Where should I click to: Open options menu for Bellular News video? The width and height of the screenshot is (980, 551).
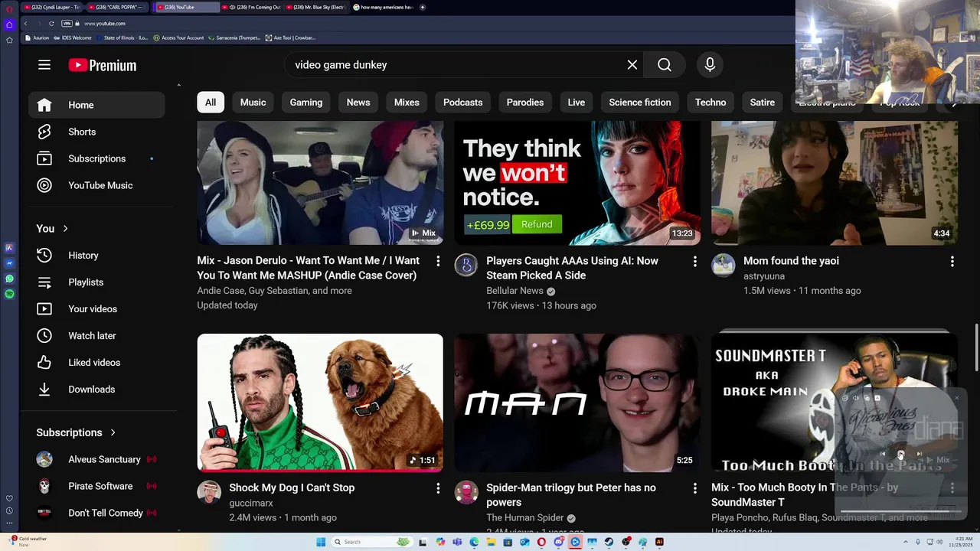click(695, 262)
